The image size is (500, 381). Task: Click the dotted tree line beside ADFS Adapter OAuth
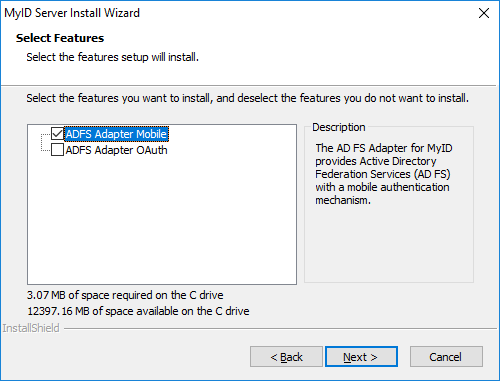45,150
